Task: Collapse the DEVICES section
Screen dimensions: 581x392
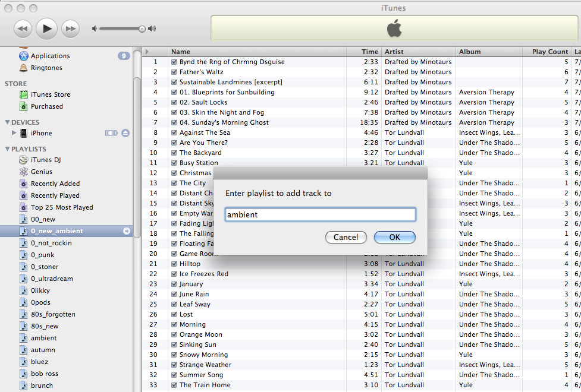Action: (x=7, y=122)
